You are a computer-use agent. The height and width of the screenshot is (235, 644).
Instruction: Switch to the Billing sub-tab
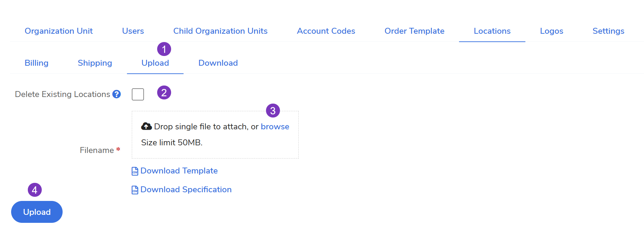click(37, 63)
